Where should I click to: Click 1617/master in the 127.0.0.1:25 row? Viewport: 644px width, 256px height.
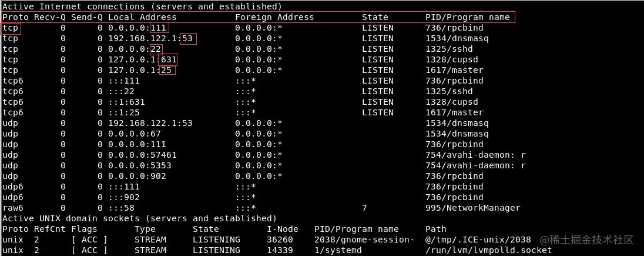click(x=454, y=70)
